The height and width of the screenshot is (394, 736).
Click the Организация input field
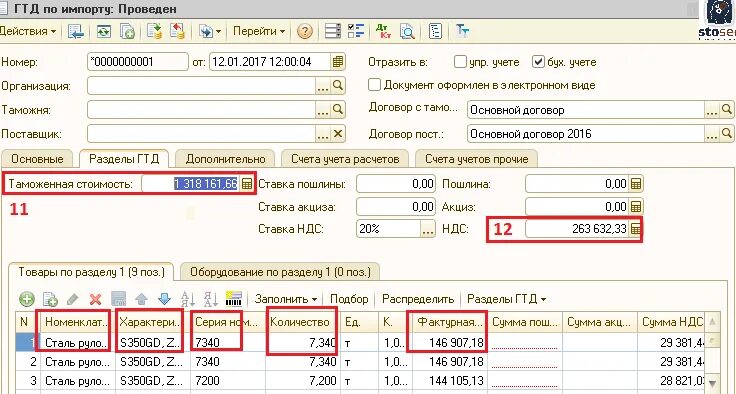[x=201, y=85]
